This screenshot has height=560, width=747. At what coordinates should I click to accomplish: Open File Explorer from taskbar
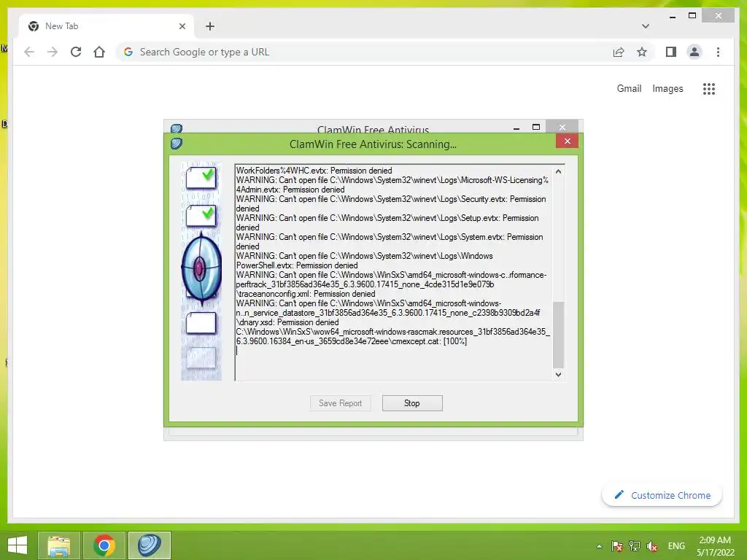[x=59, y=545]
